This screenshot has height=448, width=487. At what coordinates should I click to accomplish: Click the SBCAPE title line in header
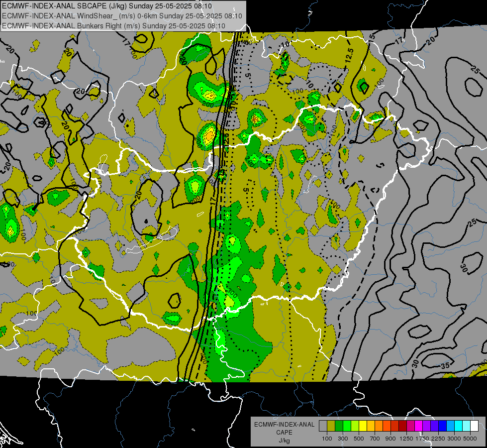click(107, 6)
